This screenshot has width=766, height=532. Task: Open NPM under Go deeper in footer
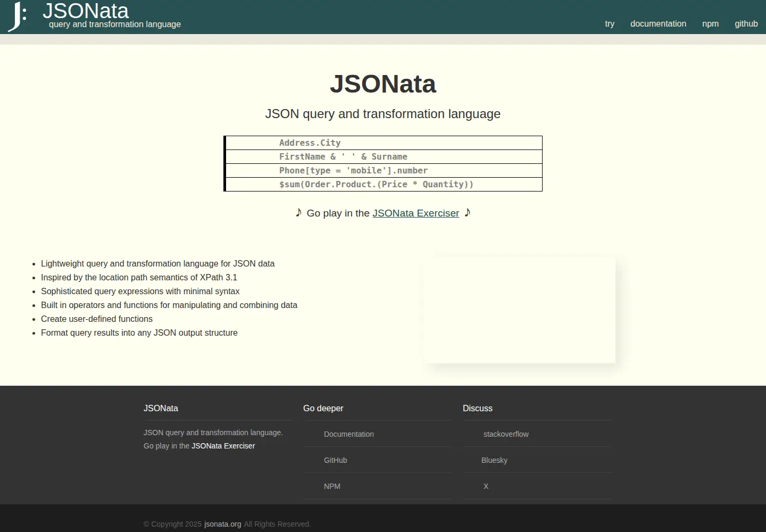(x=332, y=486)
